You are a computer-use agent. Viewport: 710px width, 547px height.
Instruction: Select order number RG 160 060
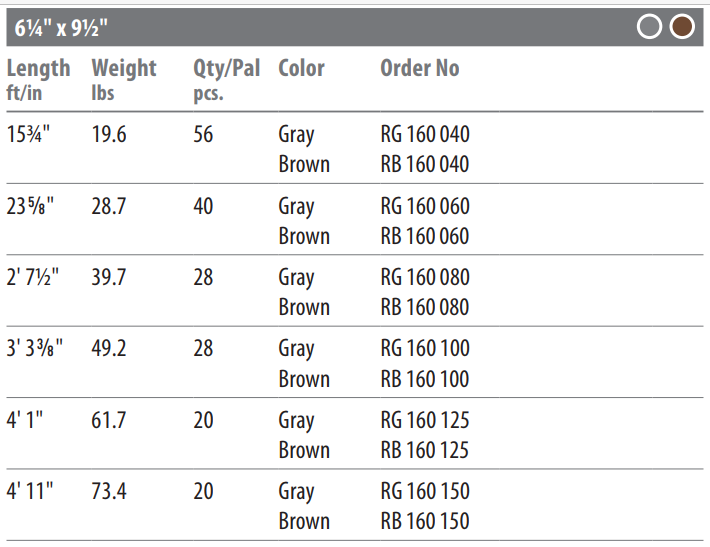[425, 206]
